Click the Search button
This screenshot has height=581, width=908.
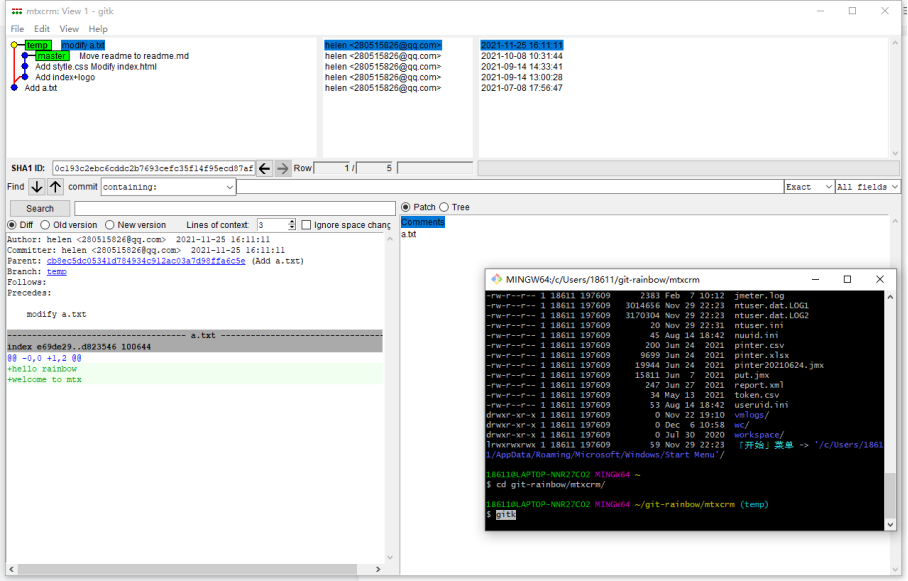tap(40, 209)
